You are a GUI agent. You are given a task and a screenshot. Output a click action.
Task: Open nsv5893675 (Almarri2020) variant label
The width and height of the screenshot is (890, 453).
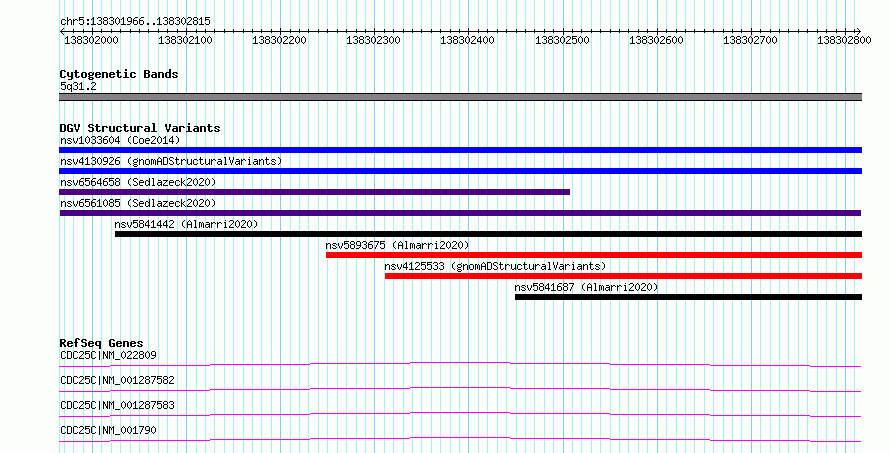pos(397,245)
